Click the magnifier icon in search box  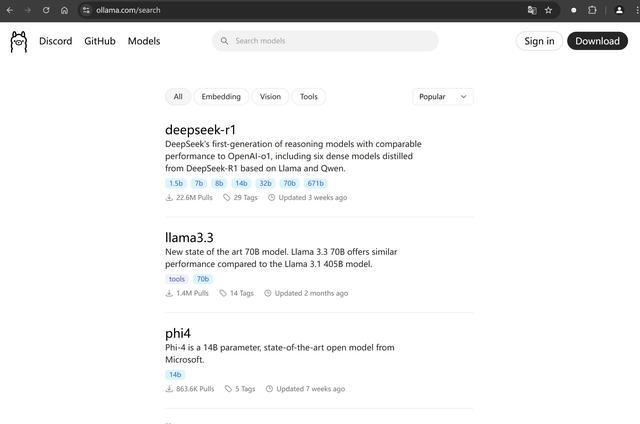pos(224,41)
